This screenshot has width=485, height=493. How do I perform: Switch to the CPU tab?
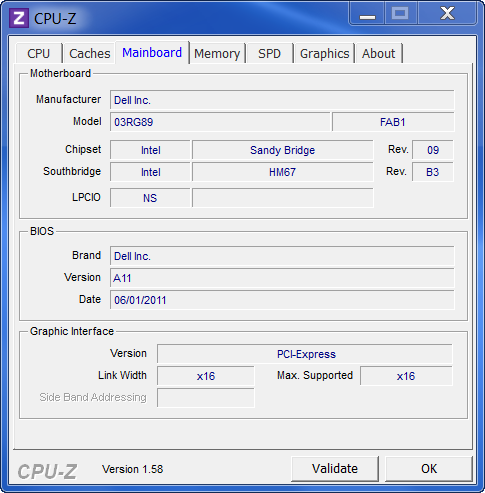(39, 53)
